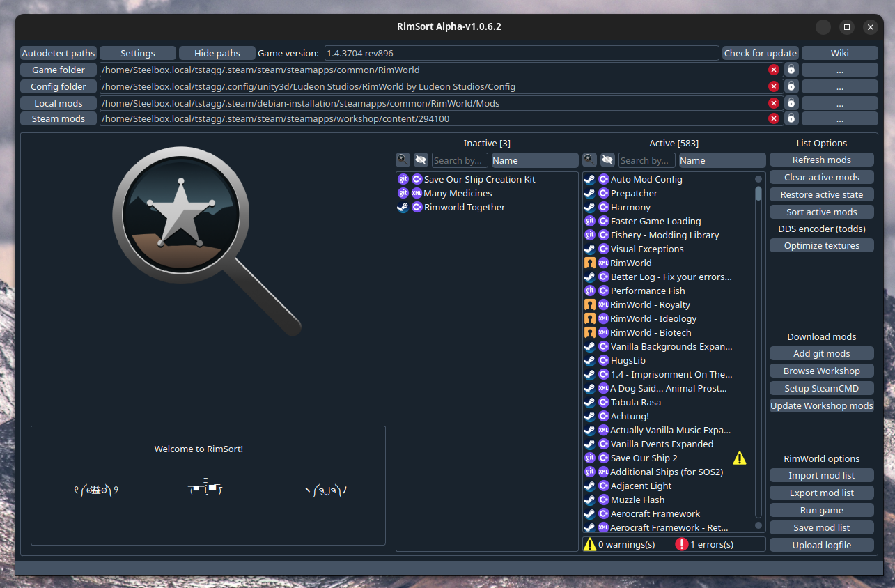Select Vanilla Events Expanded in Active list
895x588 pixels.
668,444
